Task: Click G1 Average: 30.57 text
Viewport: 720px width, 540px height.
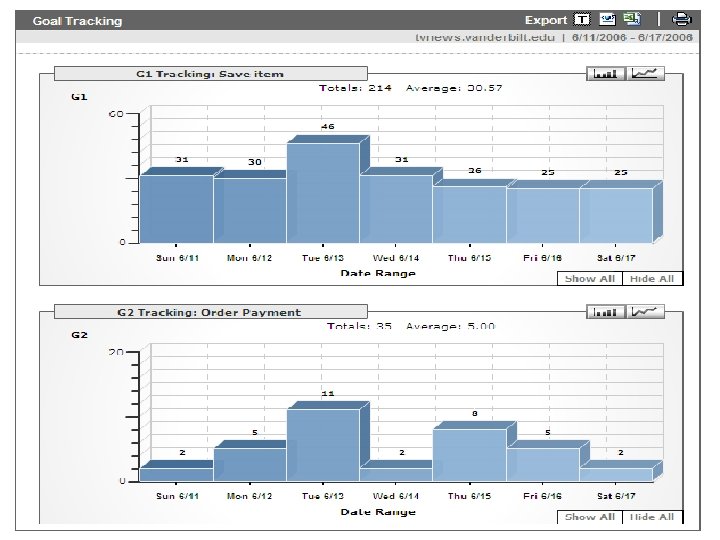Action: 454,88
